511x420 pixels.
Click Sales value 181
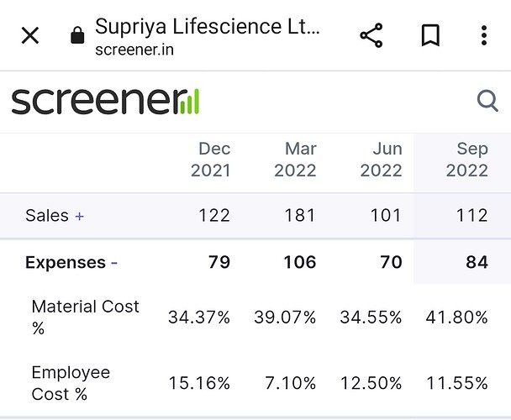pos(300,216)
